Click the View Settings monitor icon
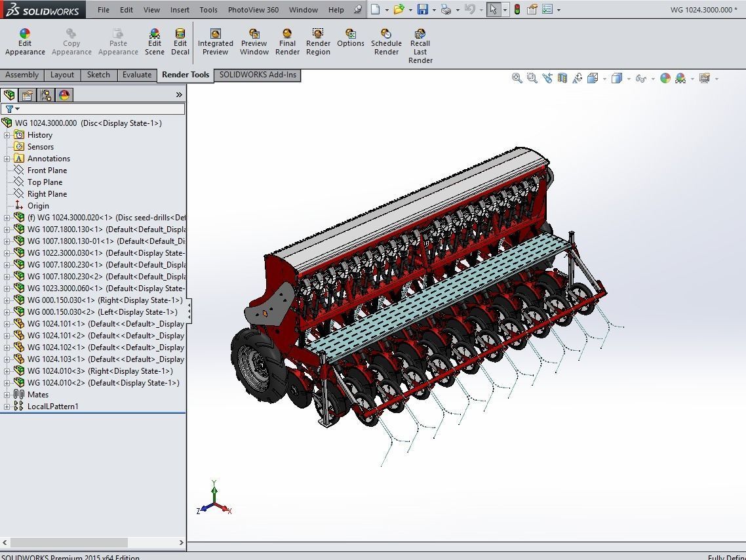The width and height of the screenshot is (746, 560). coord(705,78)
